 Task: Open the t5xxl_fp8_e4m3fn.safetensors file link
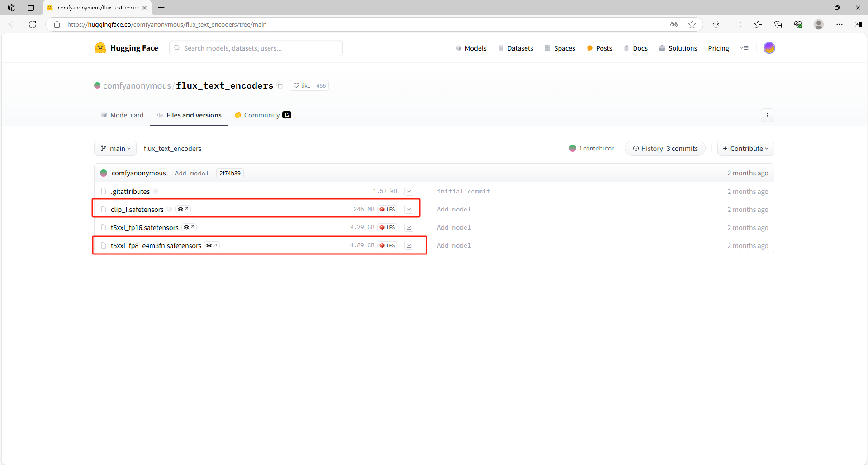click(156, 246)
